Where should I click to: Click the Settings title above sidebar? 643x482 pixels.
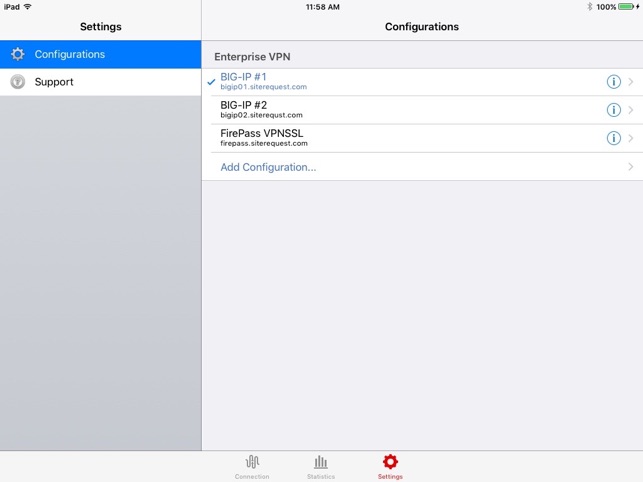pos(100,27)
